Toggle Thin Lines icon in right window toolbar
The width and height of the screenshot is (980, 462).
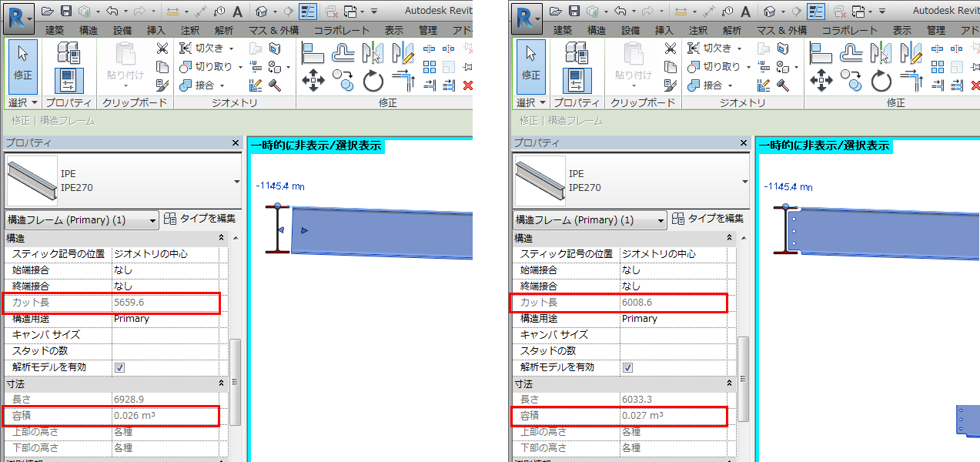[816, 12]
